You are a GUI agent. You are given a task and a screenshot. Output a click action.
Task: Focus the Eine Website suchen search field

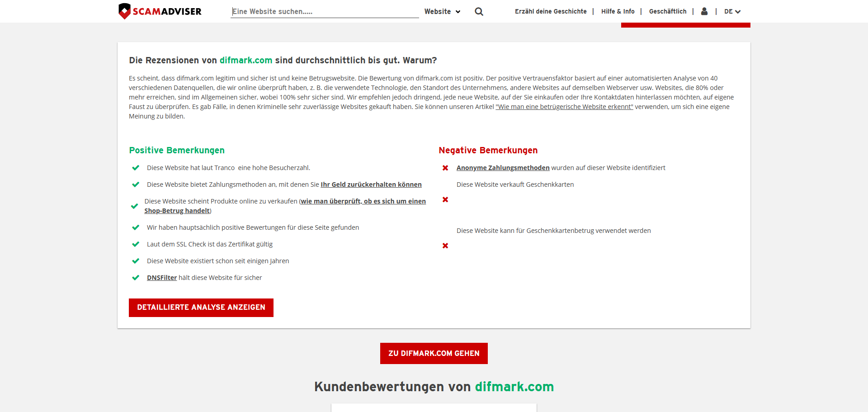tap(324, 12)
